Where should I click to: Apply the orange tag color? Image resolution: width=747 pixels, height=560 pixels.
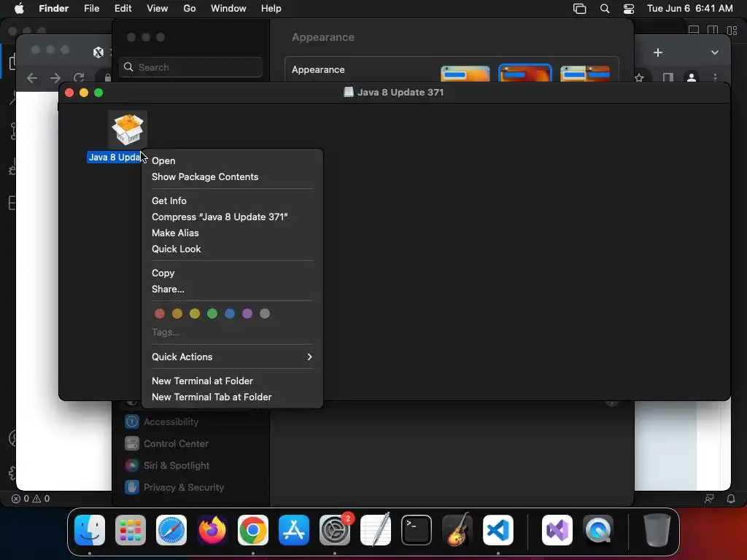[177, 314]
